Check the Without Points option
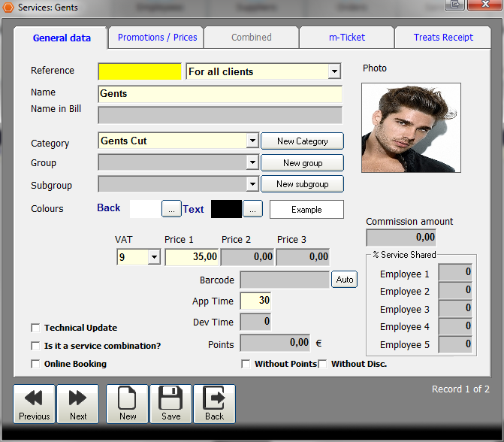Viewport: 504px width, 442px height. pos(246,364)
